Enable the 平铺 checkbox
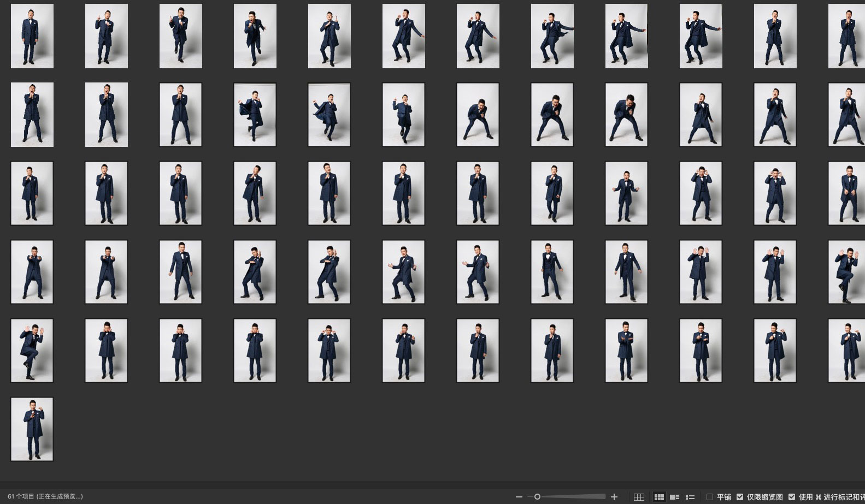Image resolution: width=865 pixels, height=504 pixels. (x=710, y=497)
